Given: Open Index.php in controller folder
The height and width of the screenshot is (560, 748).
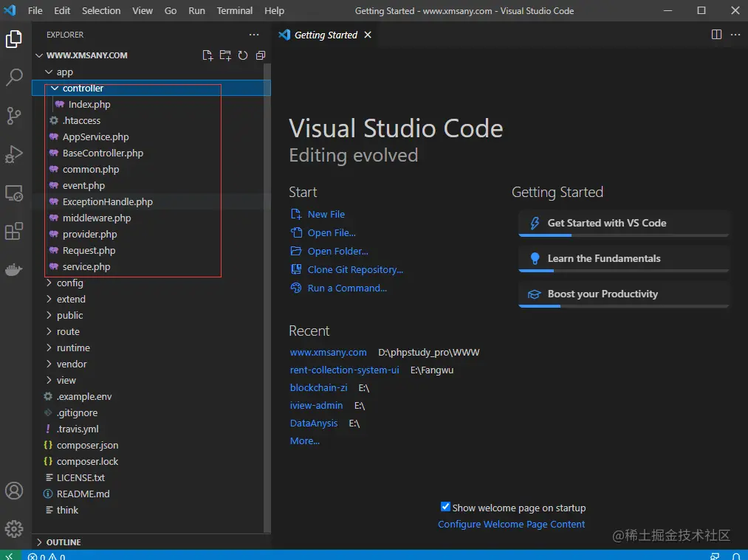Looking at the screenshot, I should pyautogui.click(x=89, y=104).
